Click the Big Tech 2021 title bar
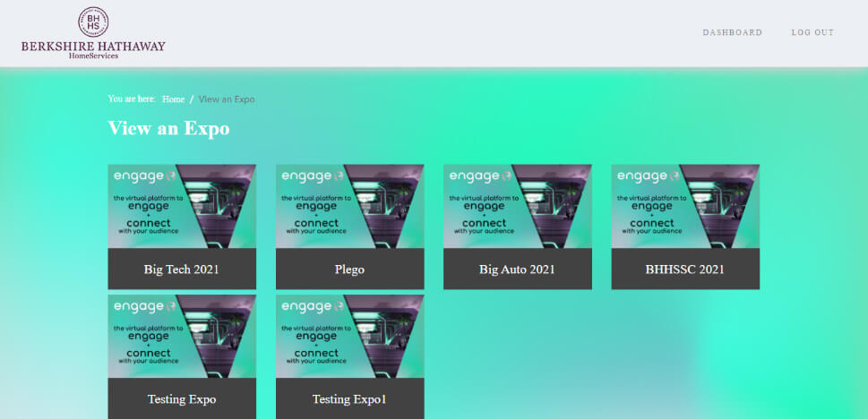868x419 pixels. (182, 269)
